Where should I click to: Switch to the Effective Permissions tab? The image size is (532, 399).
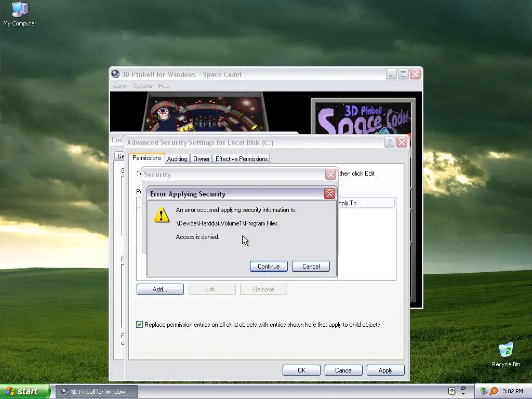(241, 159)
